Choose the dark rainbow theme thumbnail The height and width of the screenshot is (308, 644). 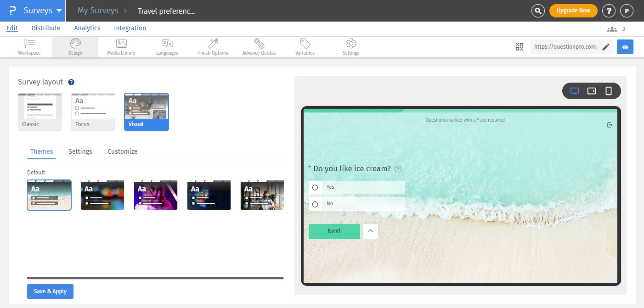point(209,195)
